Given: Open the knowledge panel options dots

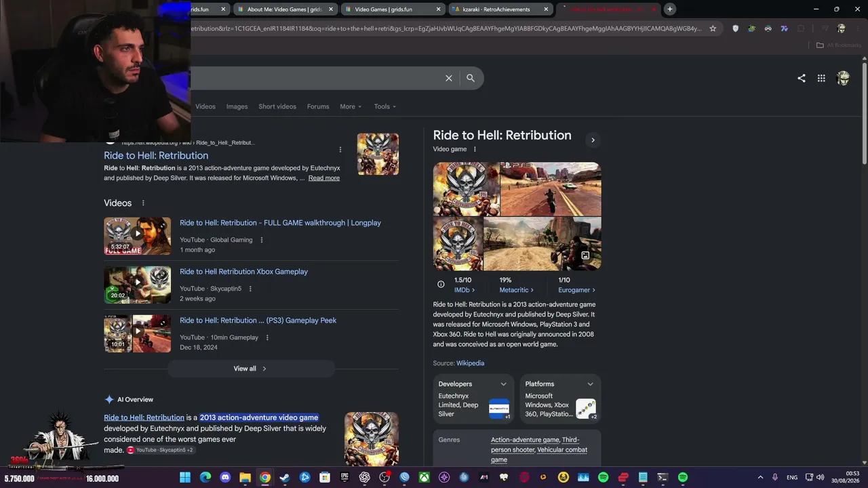Looking at the screenshot, I should click(x=475, y=149).
